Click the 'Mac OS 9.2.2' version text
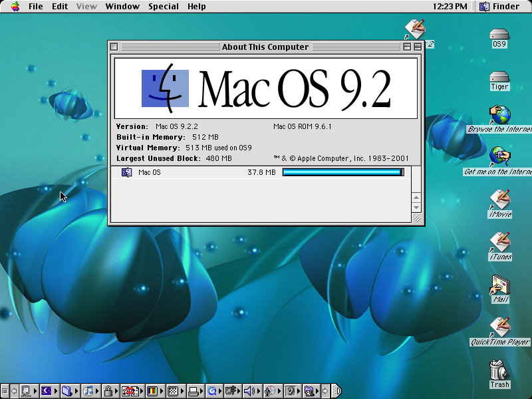 [177, 126]
